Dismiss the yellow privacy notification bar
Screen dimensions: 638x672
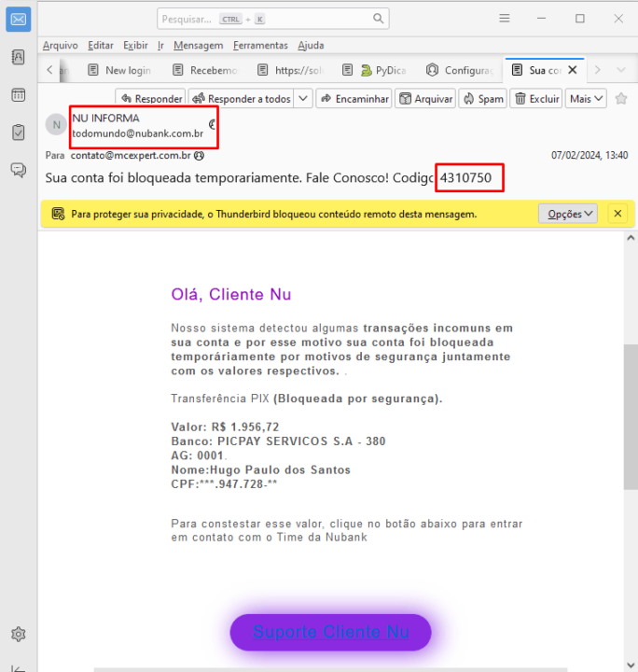(x=617, y=214)
